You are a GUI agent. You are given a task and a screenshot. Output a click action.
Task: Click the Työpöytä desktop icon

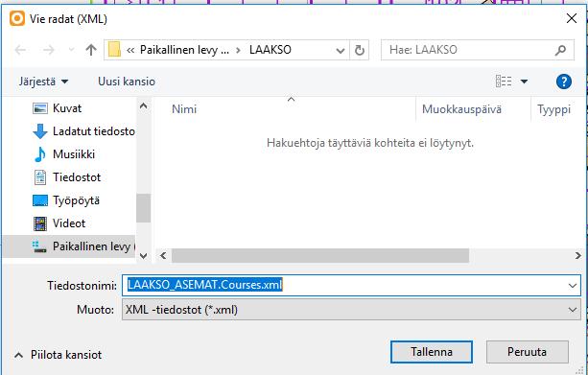(40, 200)
